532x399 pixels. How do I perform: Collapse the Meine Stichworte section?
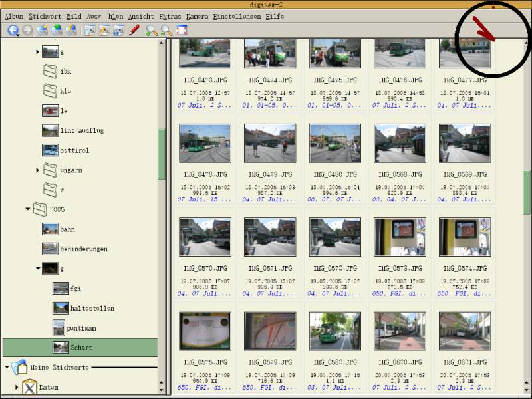tap(7, 366)
